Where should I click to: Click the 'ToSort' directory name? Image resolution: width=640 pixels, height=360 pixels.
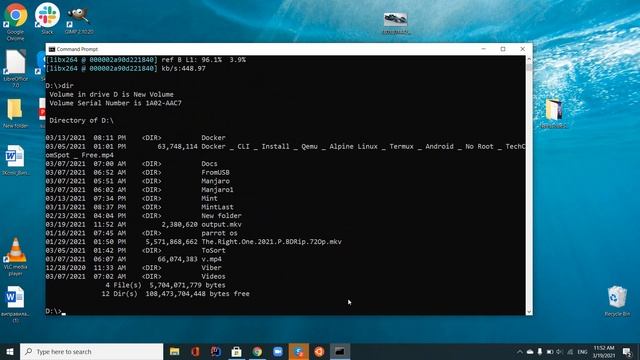coord(213,251)
